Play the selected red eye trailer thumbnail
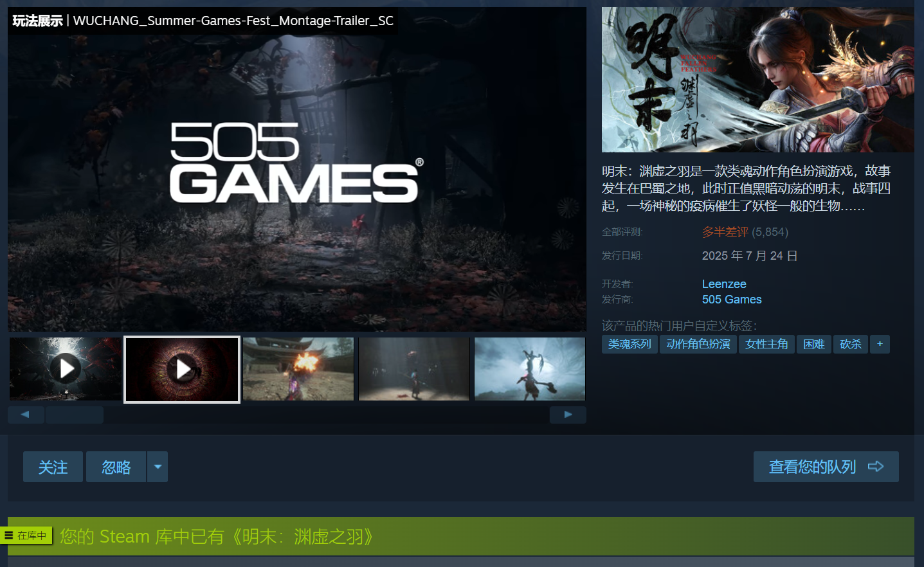This screenshot has height=567, width=924. pos(182,369)
